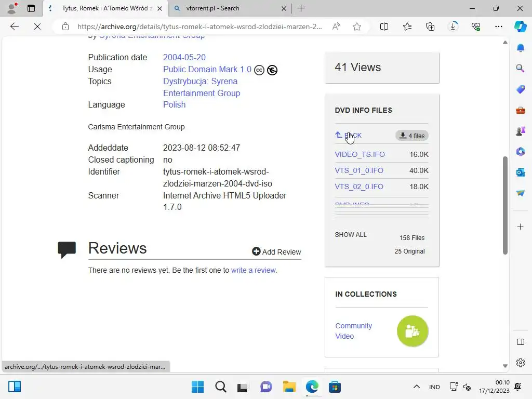Open the sidebar tools briefcase
Viewport: 532px width, 399px height.
[521, 110]
